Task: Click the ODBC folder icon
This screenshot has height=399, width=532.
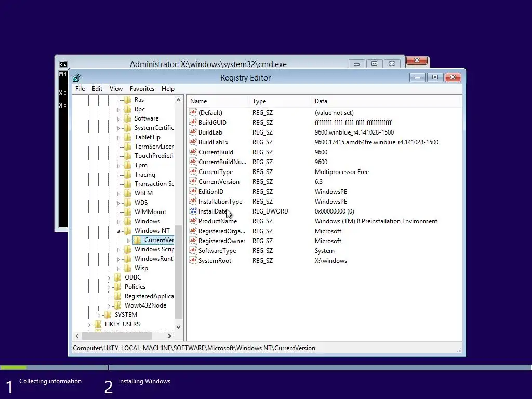Action: point(118,277)
